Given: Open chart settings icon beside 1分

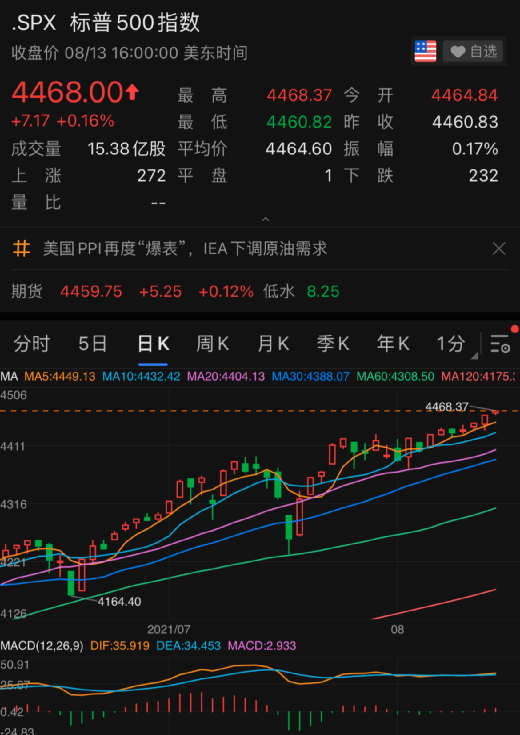Looking at the screenshot, I should tap(500, 344).
